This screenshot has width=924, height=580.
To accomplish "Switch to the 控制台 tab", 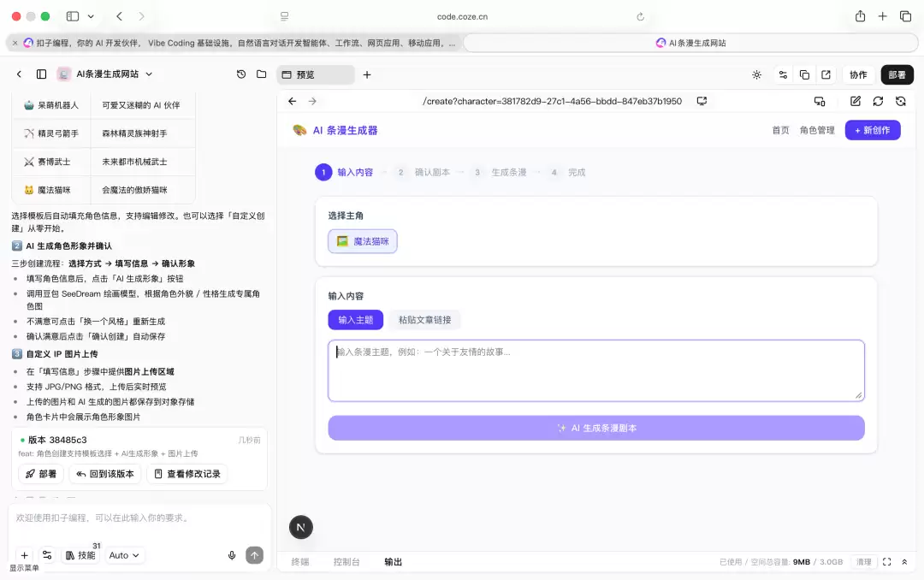I will point(346,562).
